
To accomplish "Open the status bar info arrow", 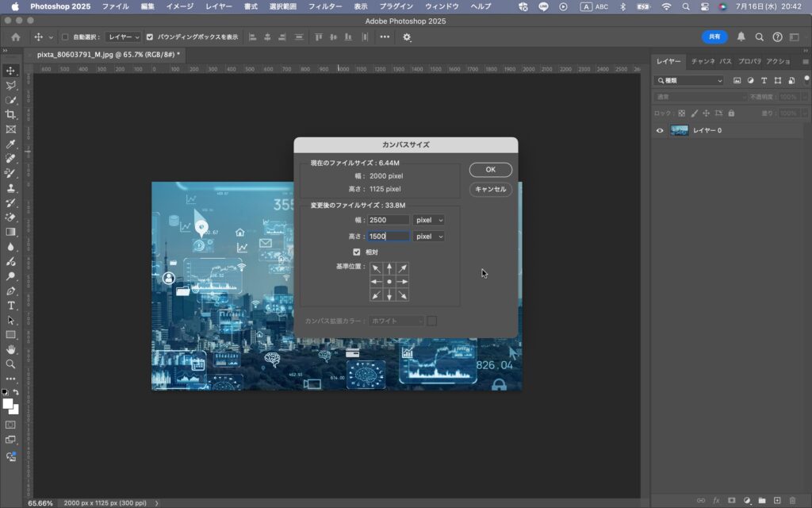I will 156,502.
